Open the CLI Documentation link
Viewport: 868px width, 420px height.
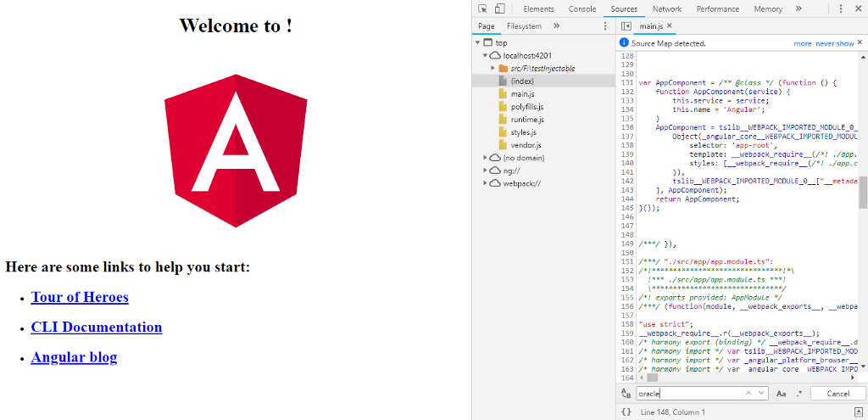pyautogui.click(x=97, y=327)
